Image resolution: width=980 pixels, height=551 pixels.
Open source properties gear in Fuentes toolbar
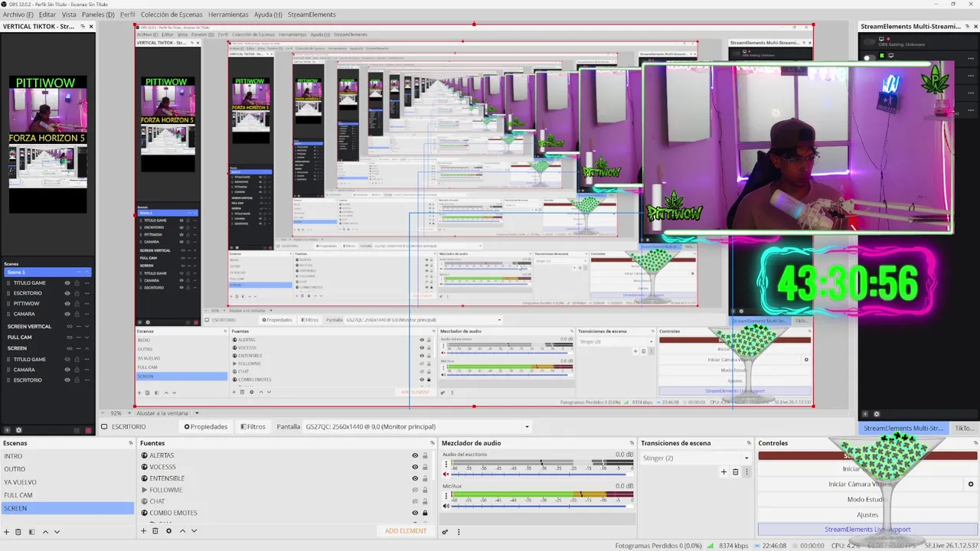tap(168, 531)
